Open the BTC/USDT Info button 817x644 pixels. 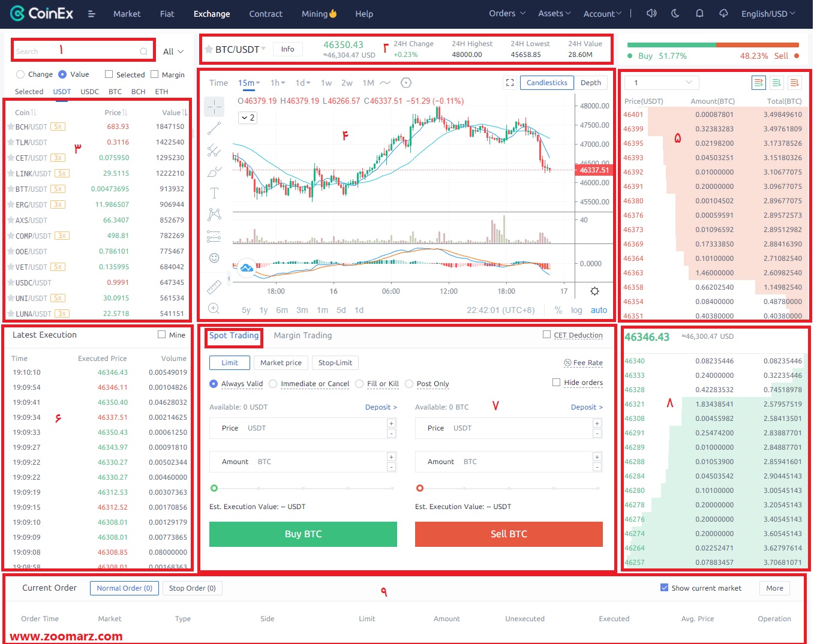click(288, 49)
